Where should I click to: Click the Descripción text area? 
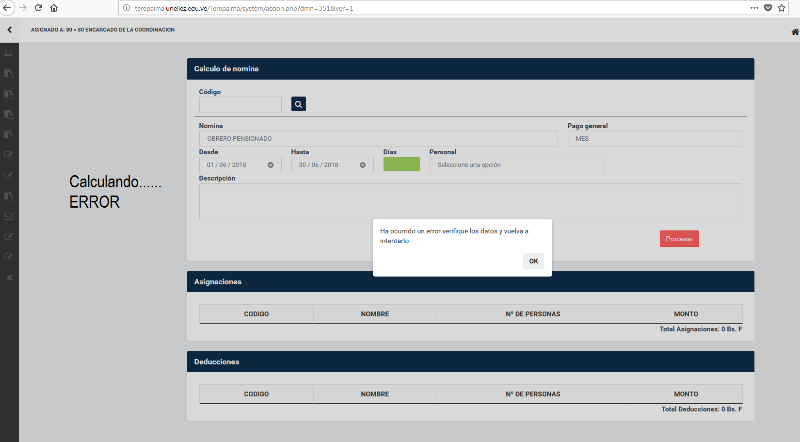click(x=470, y=202)
